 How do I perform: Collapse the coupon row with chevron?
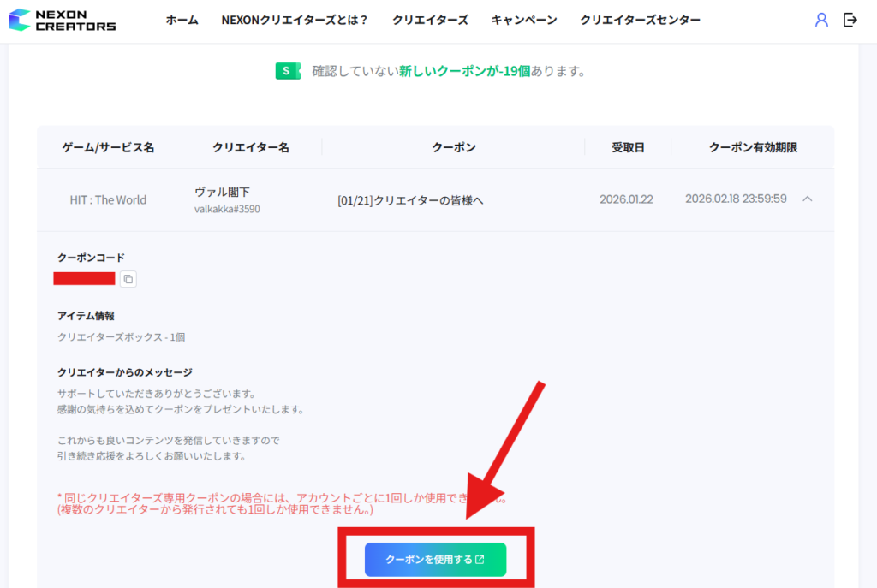[808, 199]
